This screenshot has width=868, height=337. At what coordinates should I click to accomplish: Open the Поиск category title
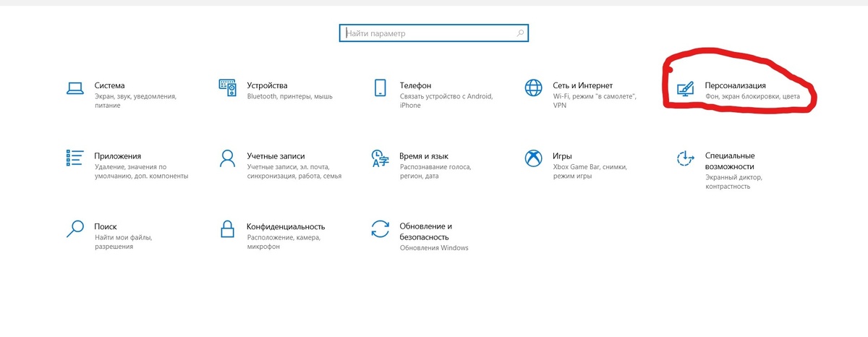point(106,226)
